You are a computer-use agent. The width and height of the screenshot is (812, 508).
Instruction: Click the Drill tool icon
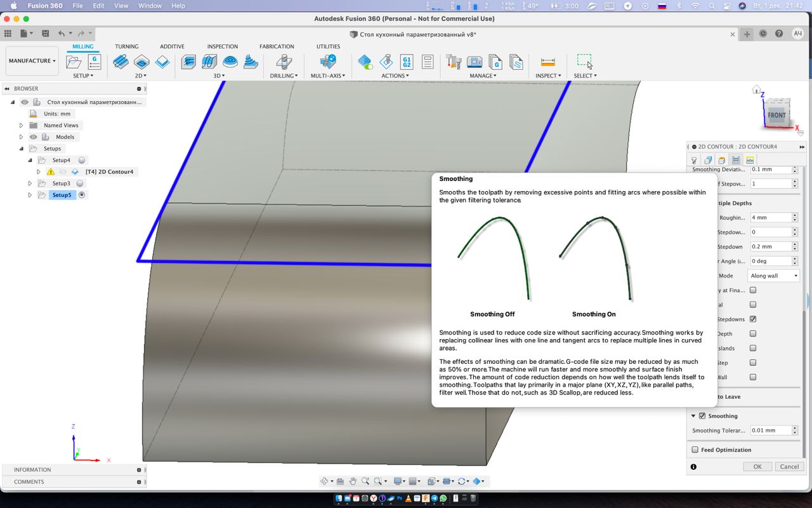(284, 62)
